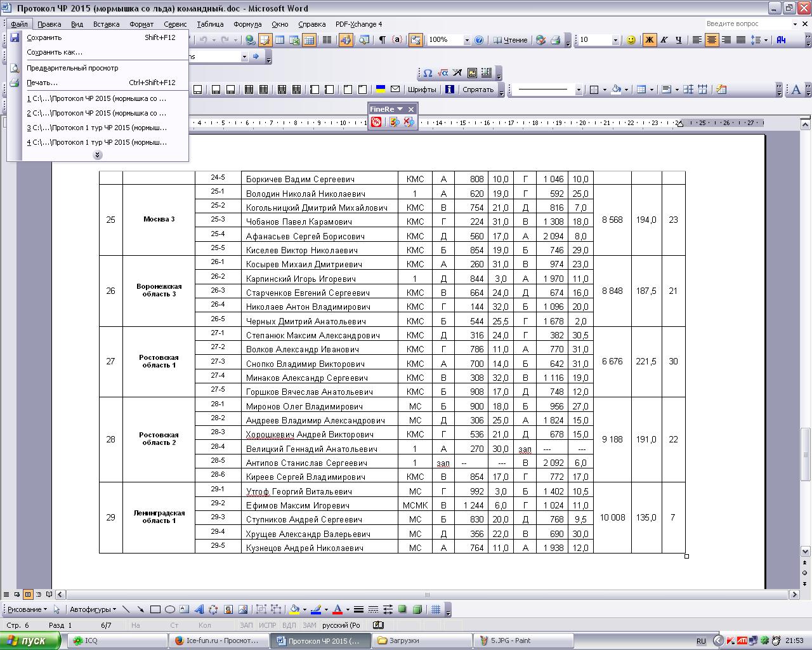The image size is (812, 650).
Task: Toggle Italic (К) formatting
Action: 664,40
